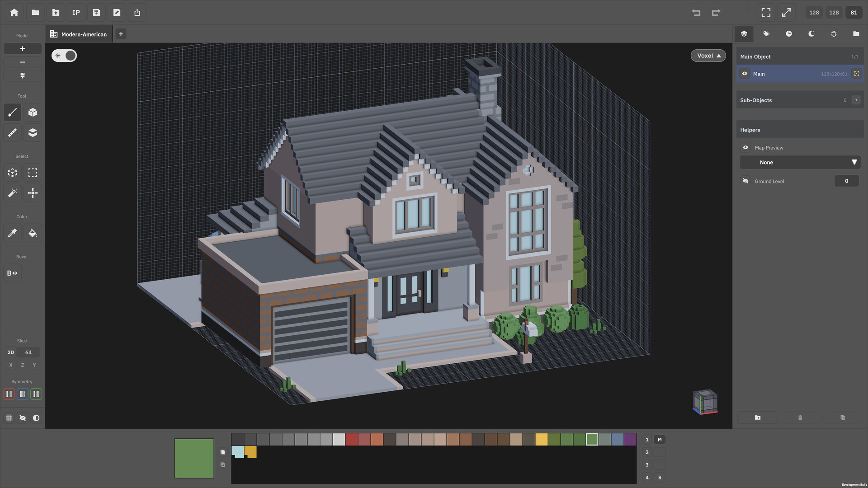Select the magic wand selection tool
Screen dimensions: 868x488
[x=12, y=193]
